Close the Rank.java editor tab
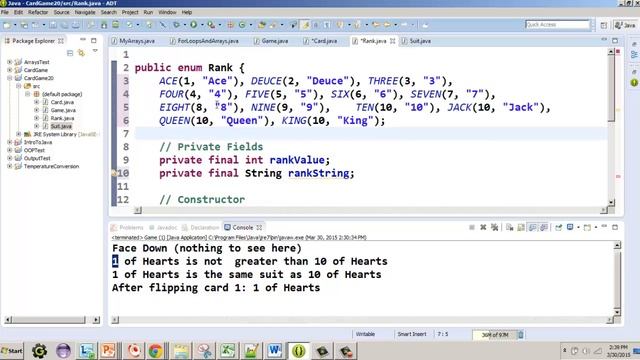 click(x=392, y=41)
